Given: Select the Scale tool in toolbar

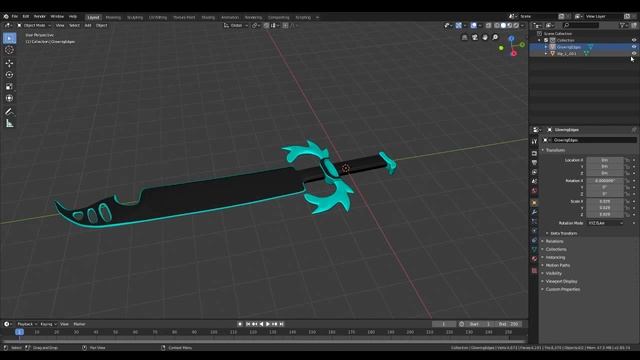Looking at the screenshot, I should point(9,87).
